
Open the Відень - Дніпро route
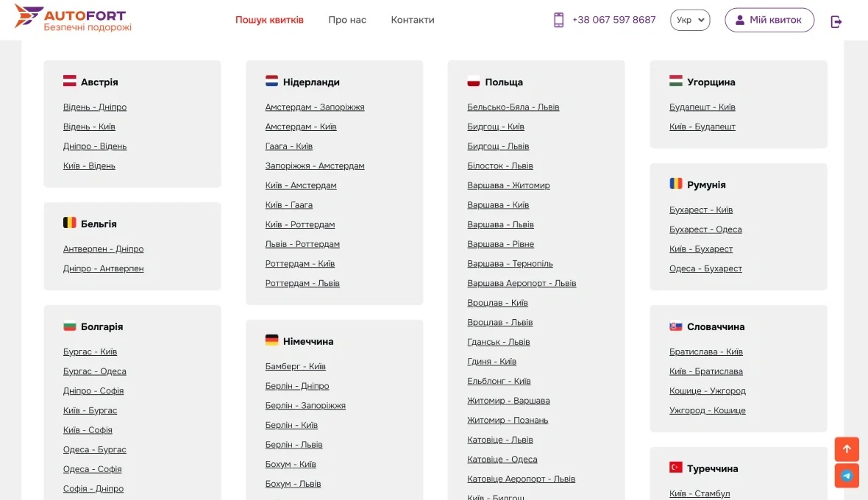pos(95,107)
